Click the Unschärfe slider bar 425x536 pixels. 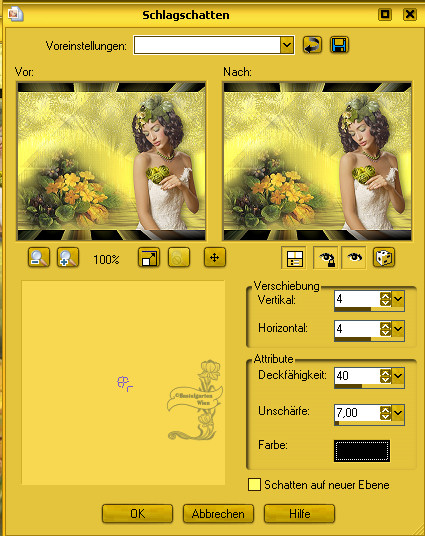pyautogui.click(x=369, y=423)
